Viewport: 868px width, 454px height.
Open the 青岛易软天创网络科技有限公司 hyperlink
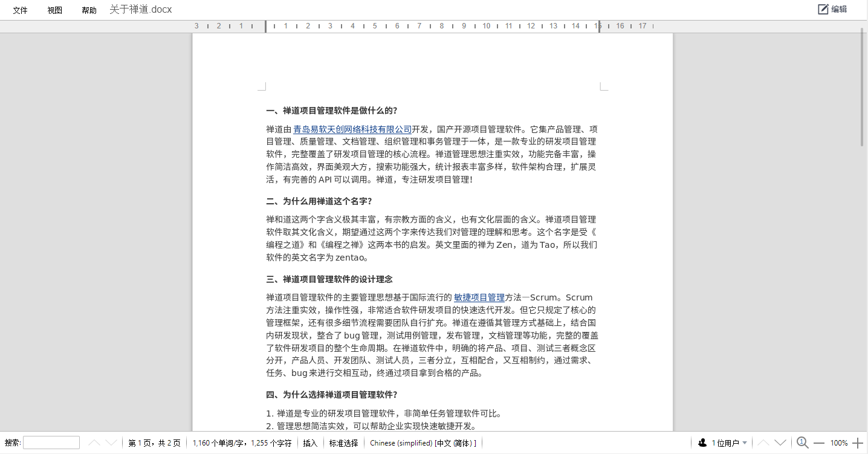pyautogui.click(x=352, y=129)
